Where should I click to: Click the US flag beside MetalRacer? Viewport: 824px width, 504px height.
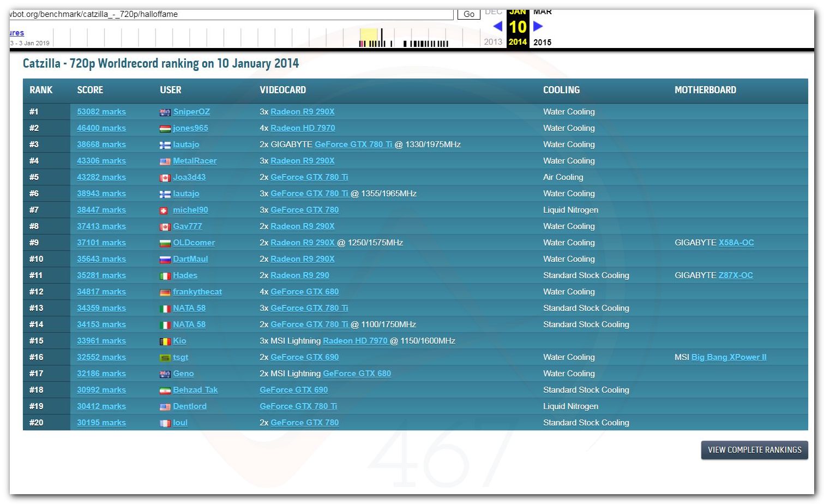tap(165, 161)
